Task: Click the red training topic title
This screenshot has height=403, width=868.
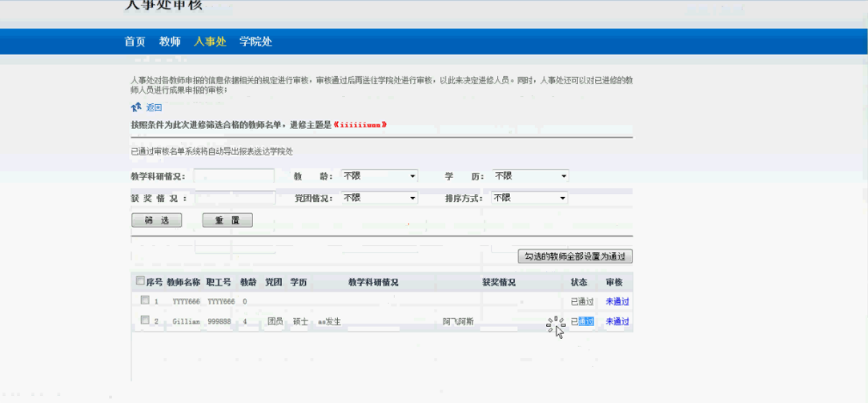Action: (x=360, y=124)
